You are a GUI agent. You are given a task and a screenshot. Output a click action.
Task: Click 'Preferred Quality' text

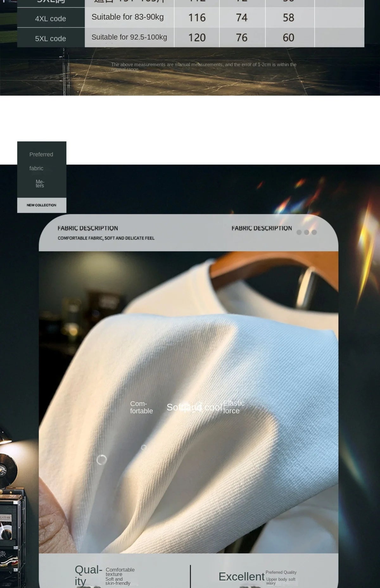281,572
